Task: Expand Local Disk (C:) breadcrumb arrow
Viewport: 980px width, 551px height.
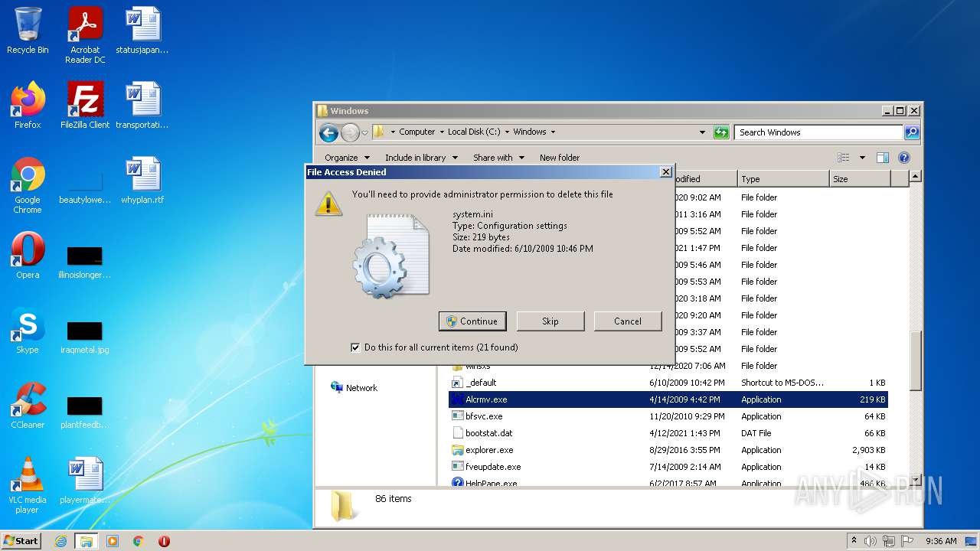Action: 507,132
